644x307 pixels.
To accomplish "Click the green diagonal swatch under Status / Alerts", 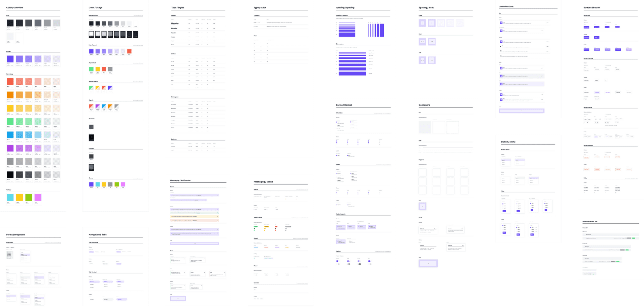I will coord(91,88).
